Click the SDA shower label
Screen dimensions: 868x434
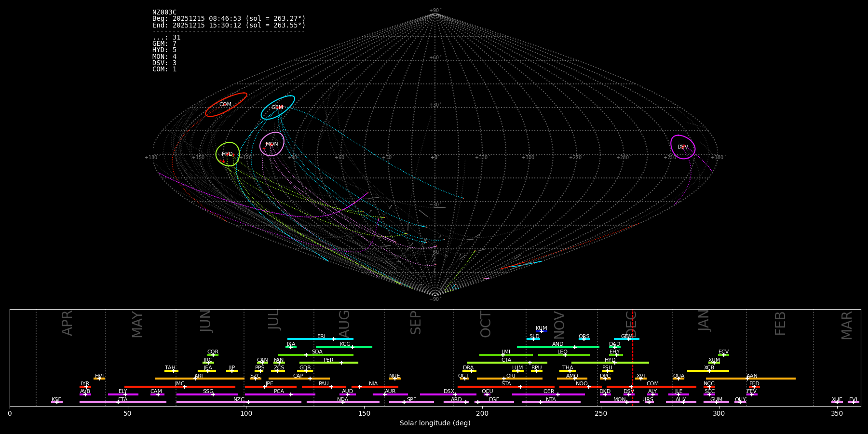coord(317,352)
